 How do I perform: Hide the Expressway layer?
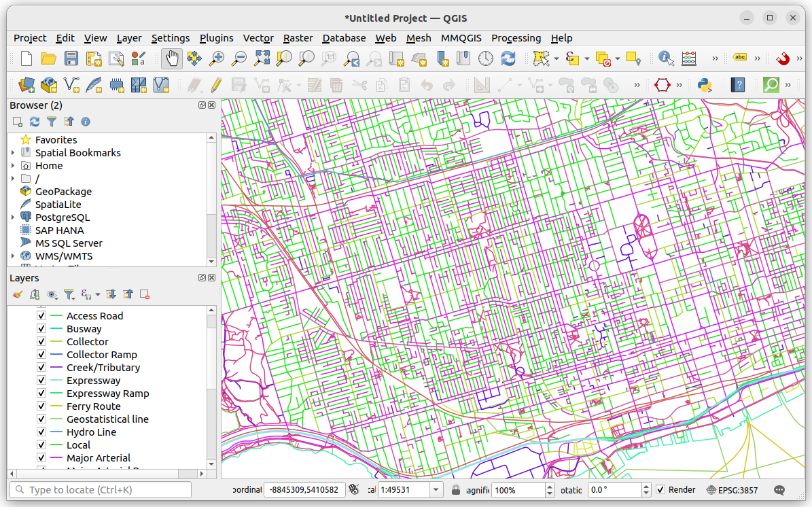[x=41, y=380]
